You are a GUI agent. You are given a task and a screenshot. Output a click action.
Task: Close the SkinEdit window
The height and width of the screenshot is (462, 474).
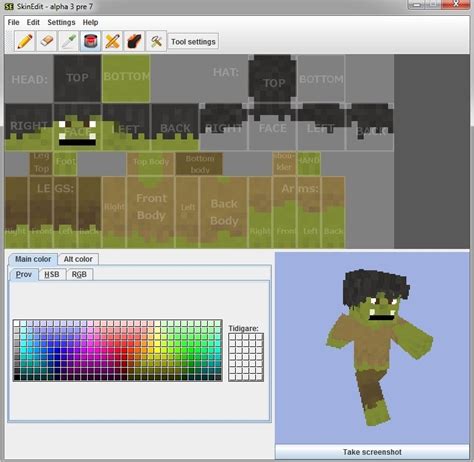[x=456, y=4]
